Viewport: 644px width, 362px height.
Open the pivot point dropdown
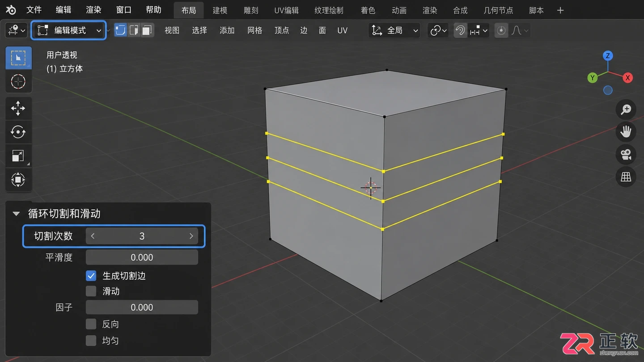pos(438,30)
